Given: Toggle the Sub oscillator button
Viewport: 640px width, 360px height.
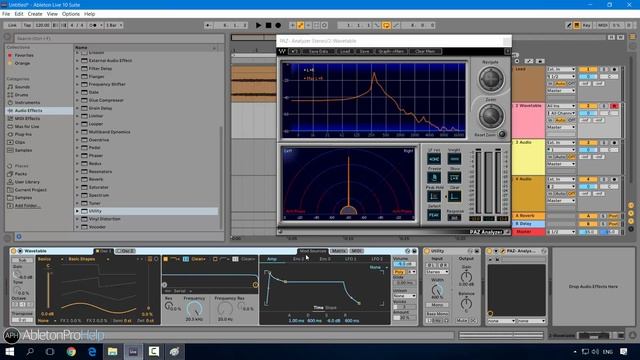Looking at the screenshot, I should point(22,260).
